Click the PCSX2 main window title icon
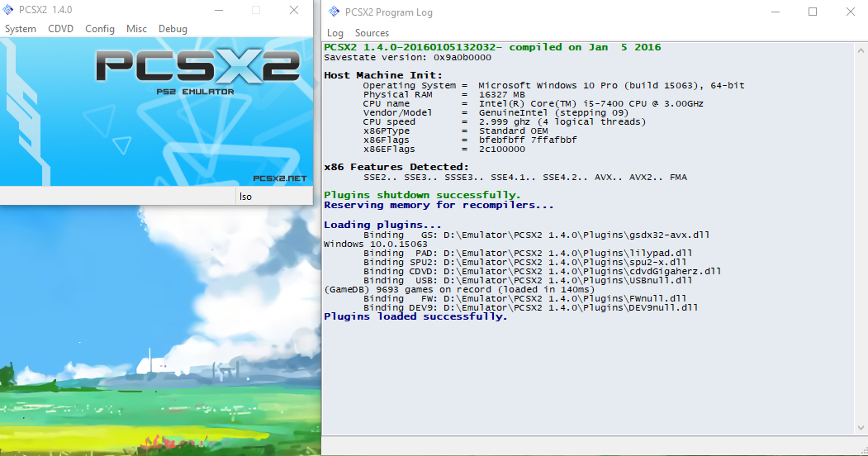868x456 pixels. (x=8, y=9)
